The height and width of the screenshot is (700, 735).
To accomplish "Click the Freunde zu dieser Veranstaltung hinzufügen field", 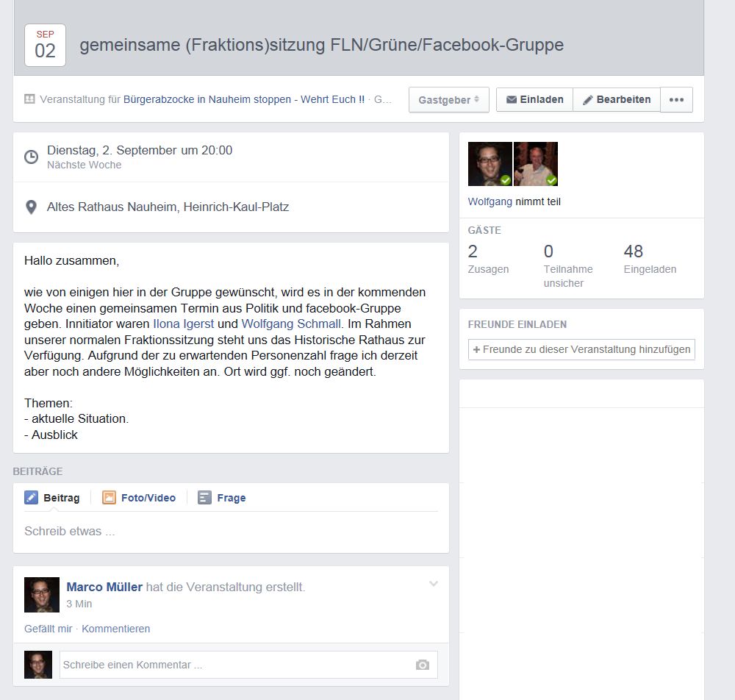I will [581, 349].
